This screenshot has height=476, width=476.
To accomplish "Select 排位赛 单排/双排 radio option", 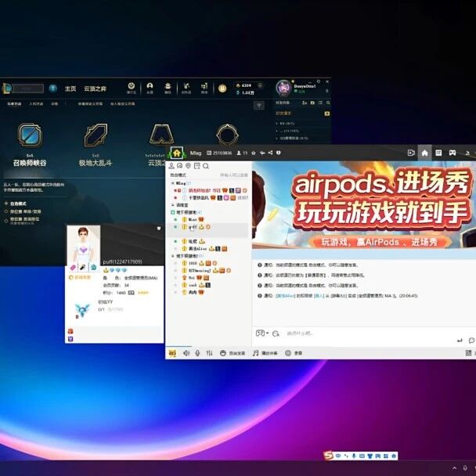I will [23, 211].
